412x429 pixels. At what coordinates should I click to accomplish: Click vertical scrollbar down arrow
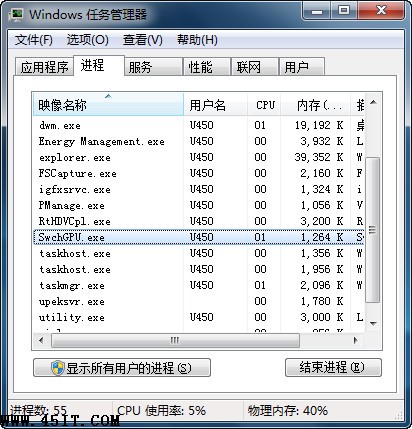[373, 323]
